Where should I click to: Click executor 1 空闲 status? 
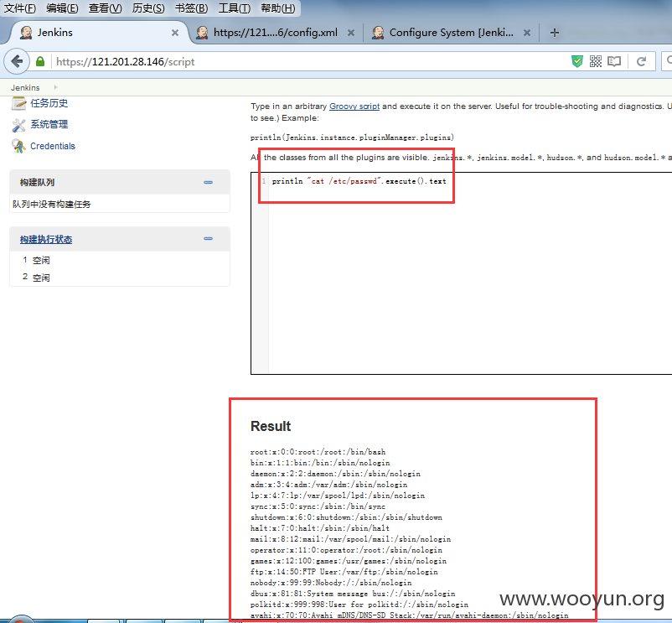[x=41, y=260]
